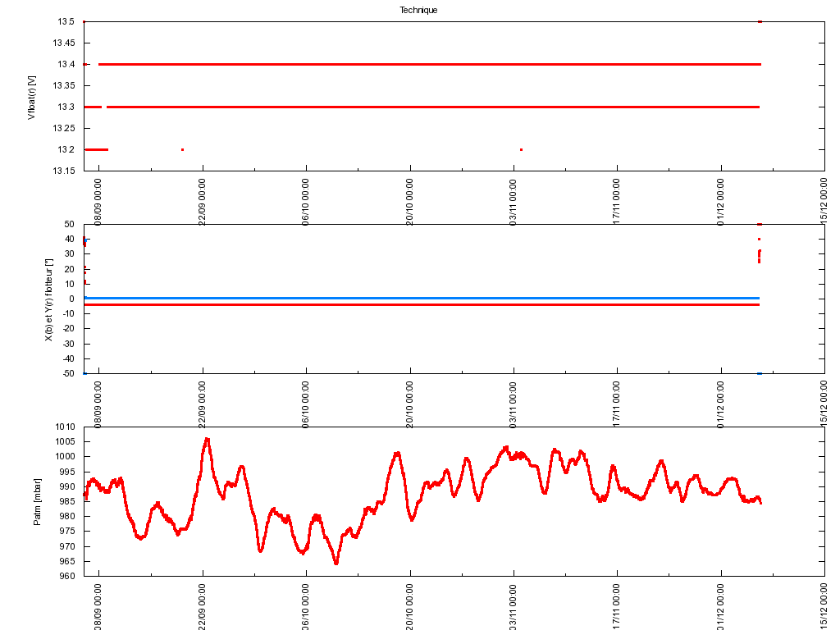Click the lowest pressure dip near 965 mbar
Viewport: 840px width, 630px height.
click(336, 563)
